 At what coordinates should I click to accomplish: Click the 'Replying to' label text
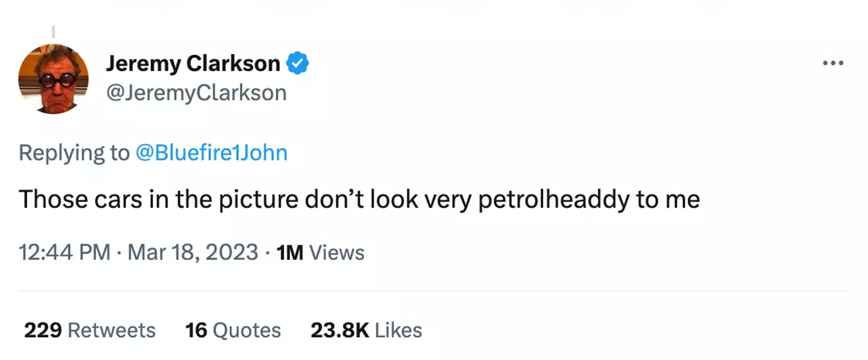(74, 153)
